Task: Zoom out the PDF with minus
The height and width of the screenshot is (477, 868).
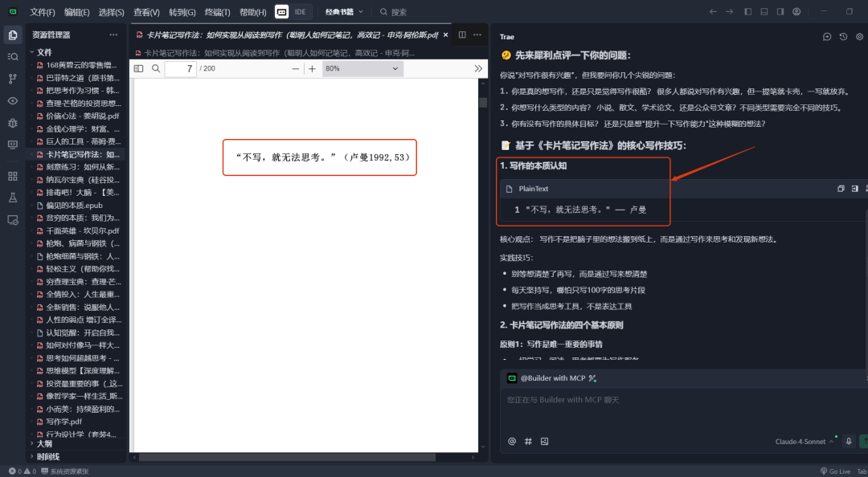Action: [x=296, y=68]
